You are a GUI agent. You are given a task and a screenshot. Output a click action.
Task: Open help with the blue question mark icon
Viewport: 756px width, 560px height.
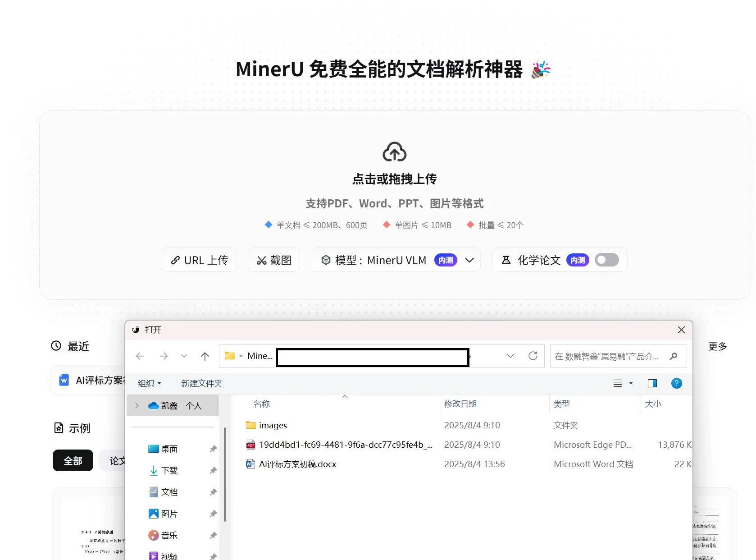click(676, 383)
